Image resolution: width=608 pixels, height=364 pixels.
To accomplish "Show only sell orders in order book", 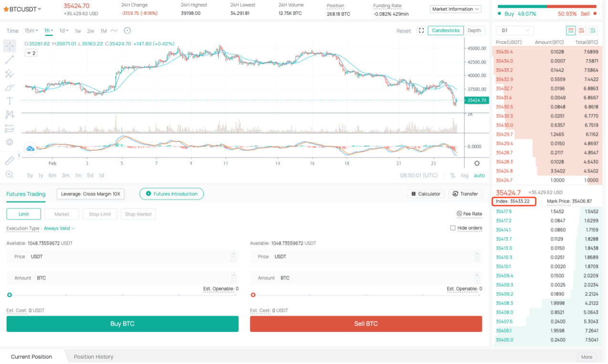I will 582,31.
